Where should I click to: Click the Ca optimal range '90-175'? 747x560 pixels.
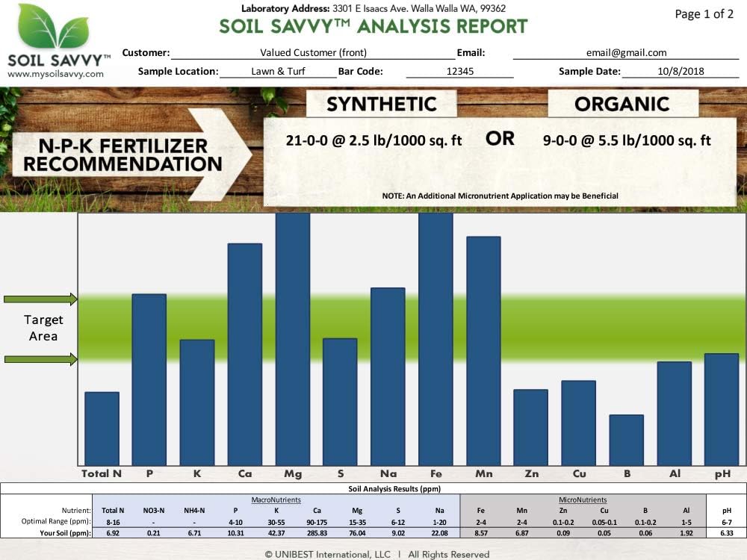tap(317, 523)
